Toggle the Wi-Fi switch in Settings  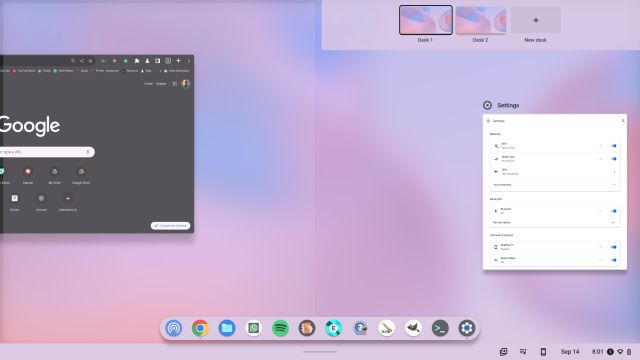point(613,146)
